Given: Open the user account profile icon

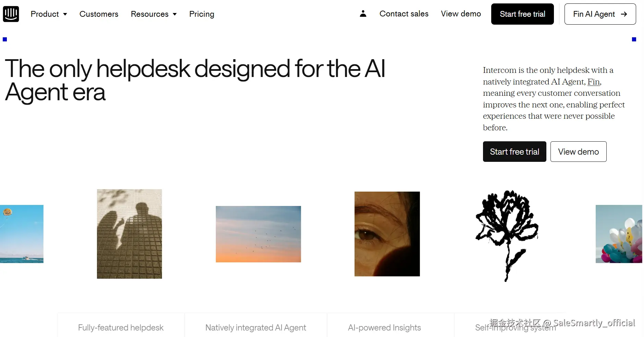Looking at the screenshot, I should [363, 14].
